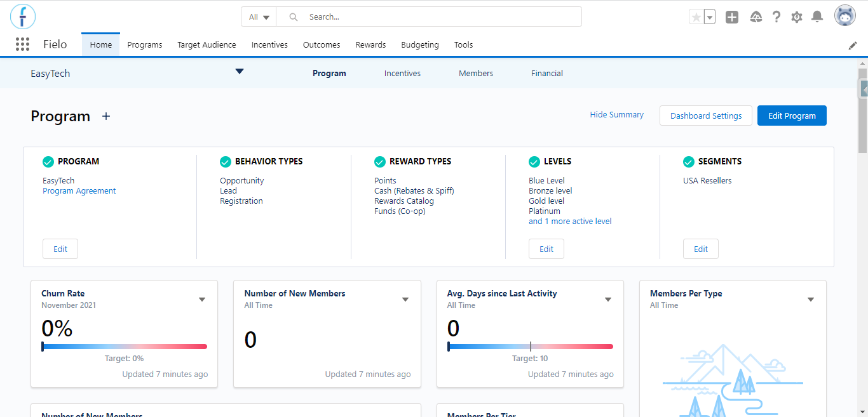This screenshot has width=868, height=417.
Task: Click the 'Gold level' text
Action: pyautogui.click(x=546, y=201)
